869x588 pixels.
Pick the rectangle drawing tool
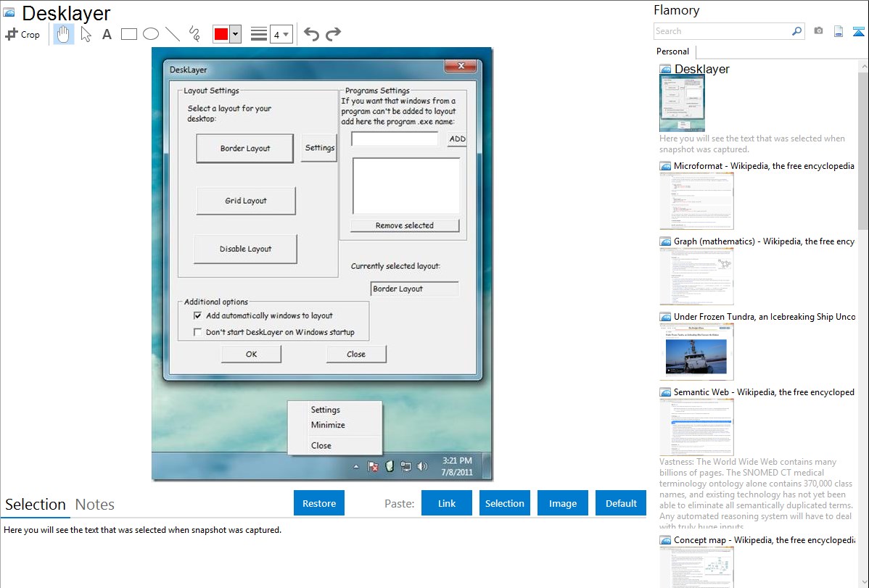128,34
